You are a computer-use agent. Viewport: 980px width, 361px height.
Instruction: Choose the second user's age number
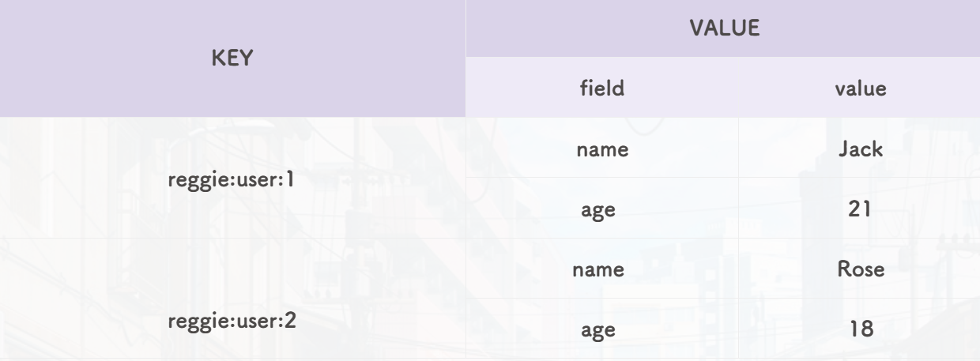(x=860, y=331)
